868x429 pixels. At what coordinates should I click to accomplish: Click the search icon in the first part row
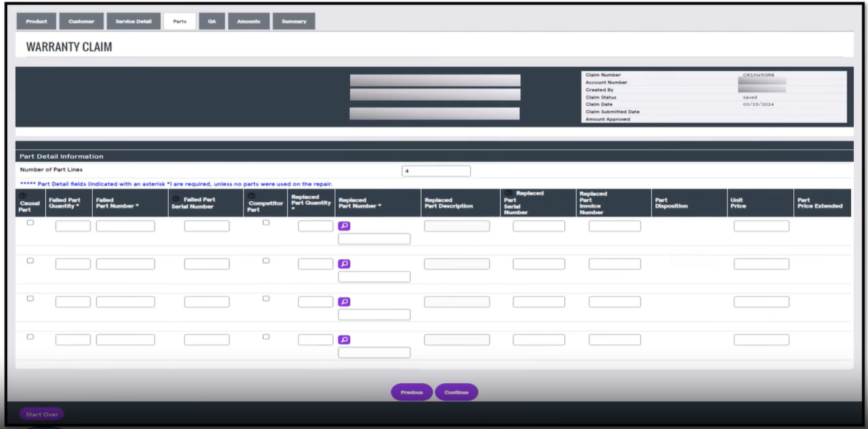click(344, 227)
